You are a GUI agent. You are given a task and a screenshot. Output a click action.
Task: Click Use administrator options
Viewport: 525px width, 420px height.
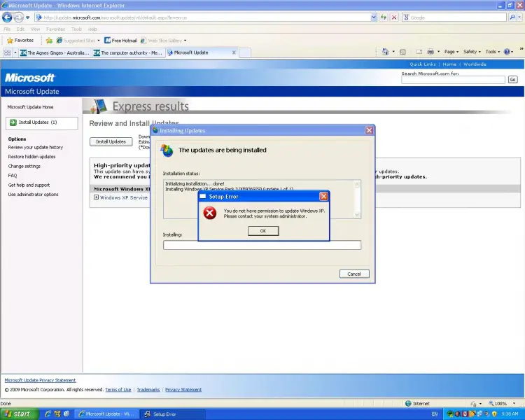pos(33,195)
